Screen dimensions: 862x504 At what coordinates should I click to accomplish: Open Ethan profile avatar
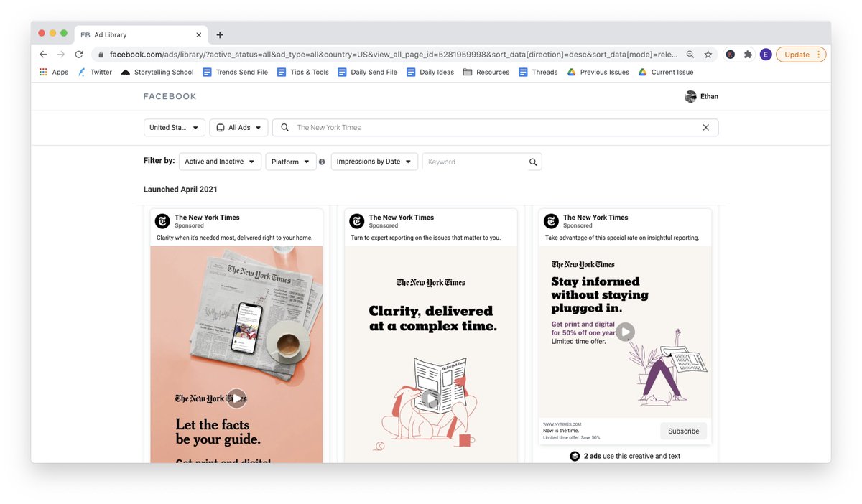690,96
